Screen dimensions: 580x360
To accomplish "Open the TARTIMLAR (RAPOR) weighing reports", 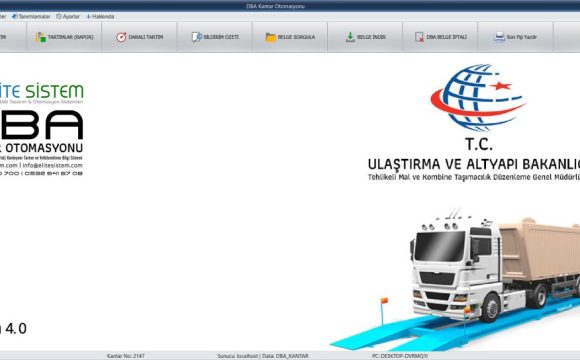I will (x=64, y=37).
